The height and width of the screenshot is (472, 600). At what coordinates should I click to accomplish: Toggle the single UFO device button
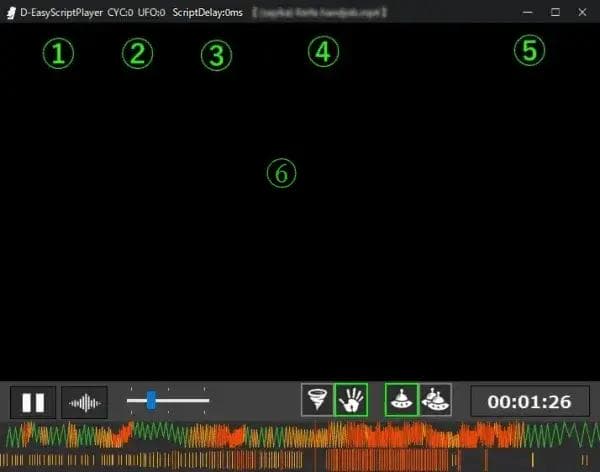click(x=401, y=400)
